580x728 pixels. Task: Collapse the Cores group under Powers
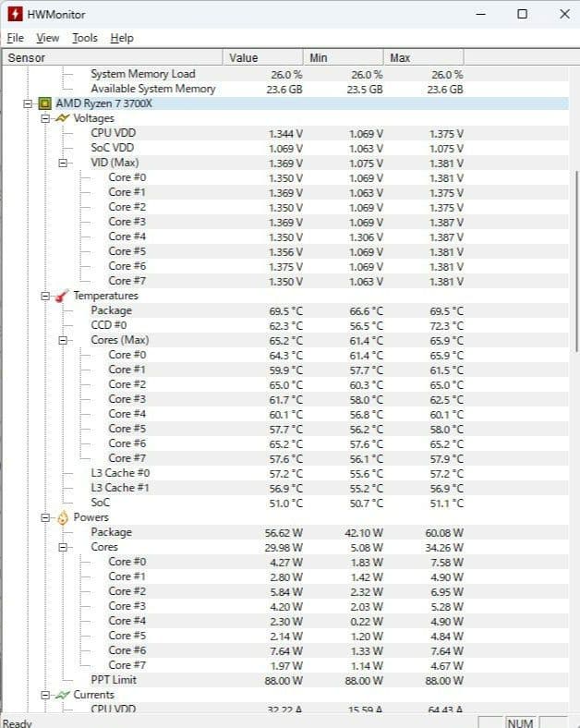[x=64, y=547]
